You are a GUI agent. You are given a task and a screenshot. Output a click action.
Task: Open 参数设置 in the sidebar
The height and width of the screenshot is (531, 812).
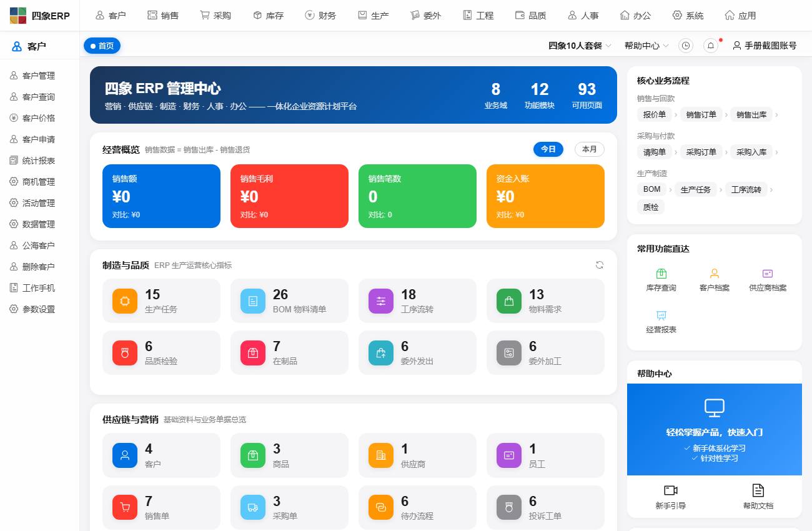click(x=39, y=309)
